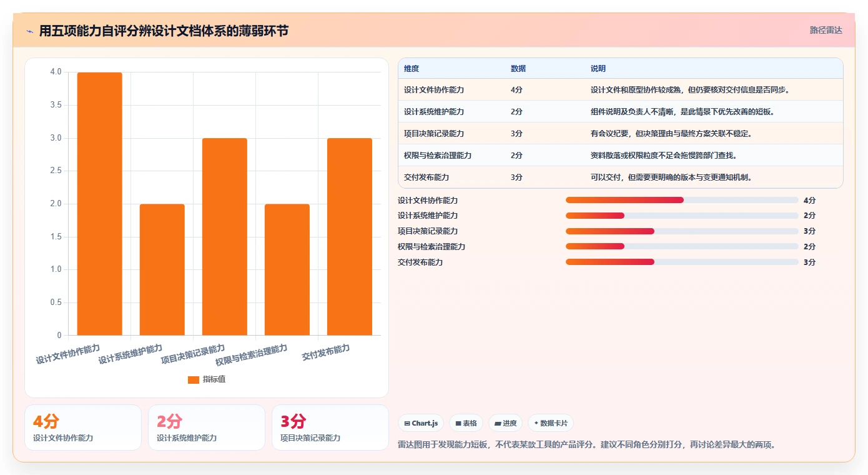Select the Chart.js chip
The image size is (868, 475).
pyautogui.click(x=421, y=423)
